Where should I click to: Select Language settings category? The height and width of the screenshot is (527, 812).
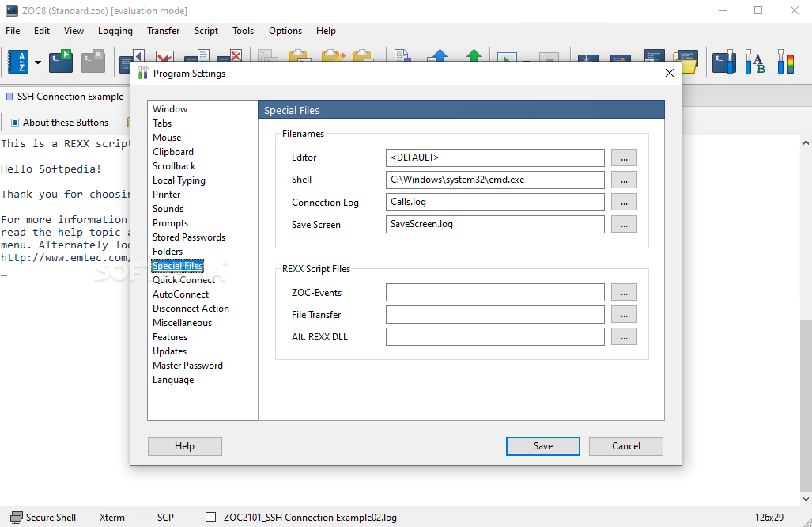(173, 380)
